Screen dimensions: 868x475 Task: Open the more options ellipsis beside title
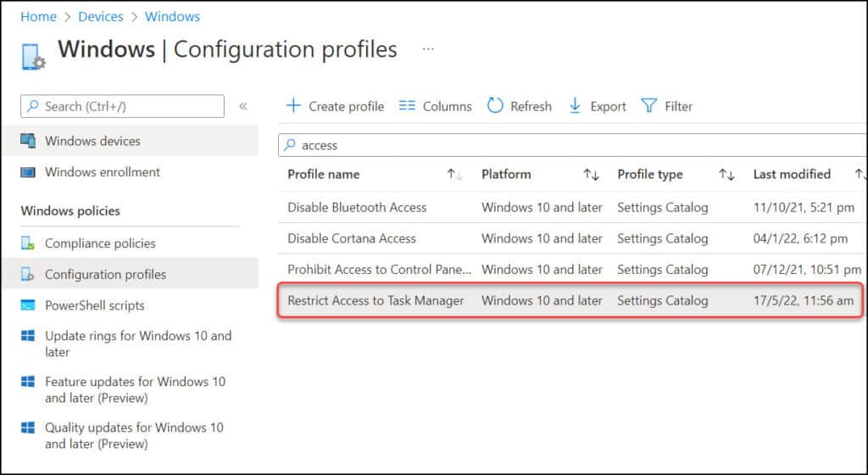point(428,48)
